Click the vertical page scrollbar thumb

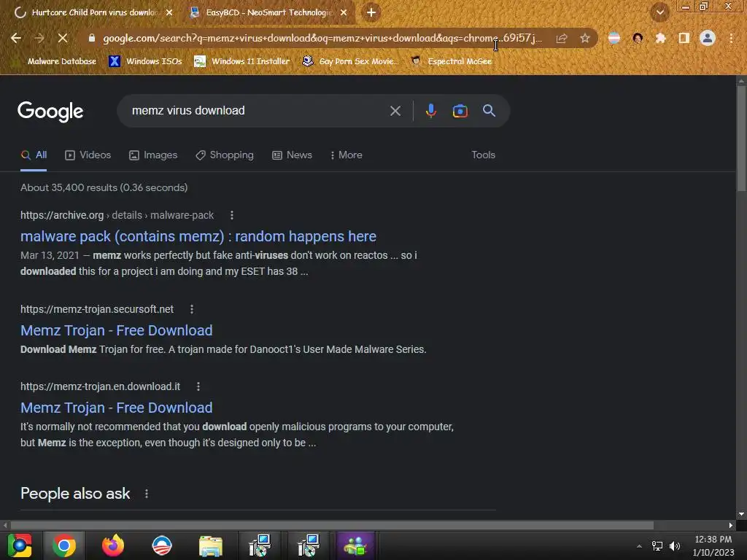(x=741, y=139)
